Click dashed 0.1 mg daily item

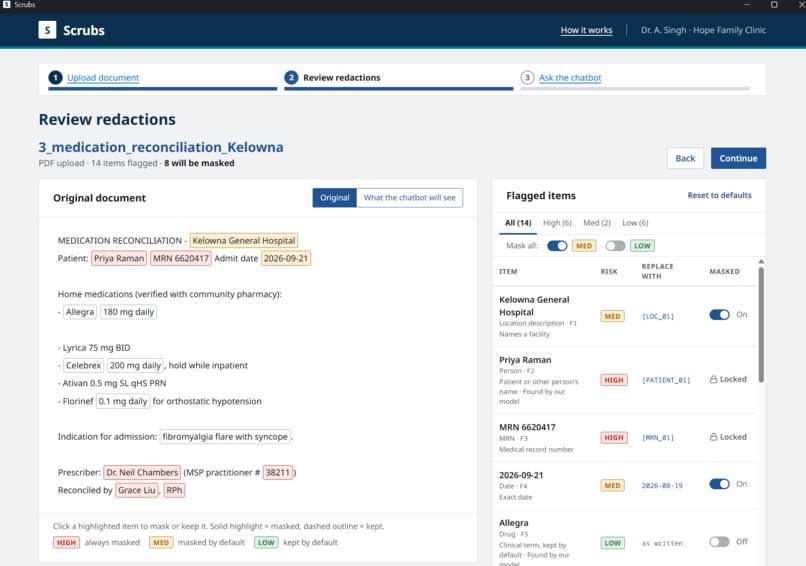pos(123,401)
